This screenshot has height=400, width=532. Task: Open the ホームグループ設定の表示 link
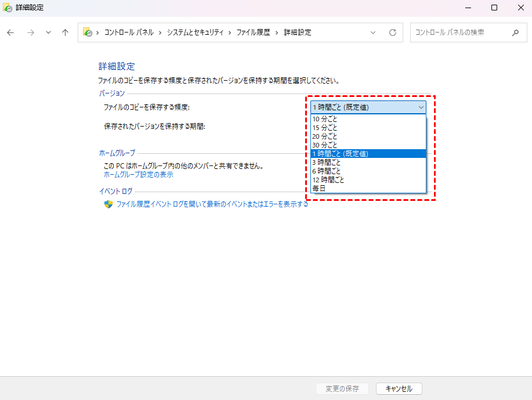click(138, 174)
